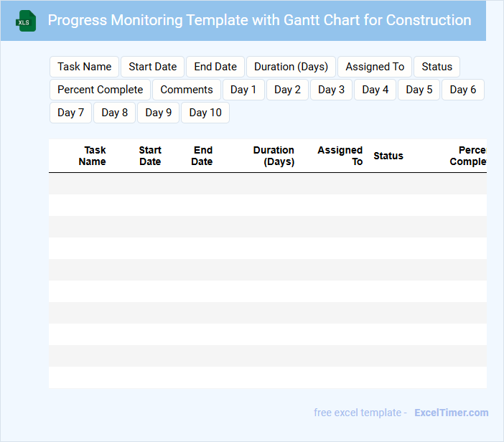Click the page title heading text

coord(259,20)
